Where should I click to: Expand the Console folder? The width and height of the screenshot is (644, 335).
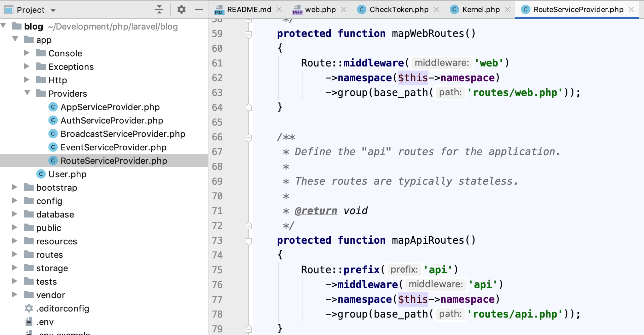tap(27, 53)
